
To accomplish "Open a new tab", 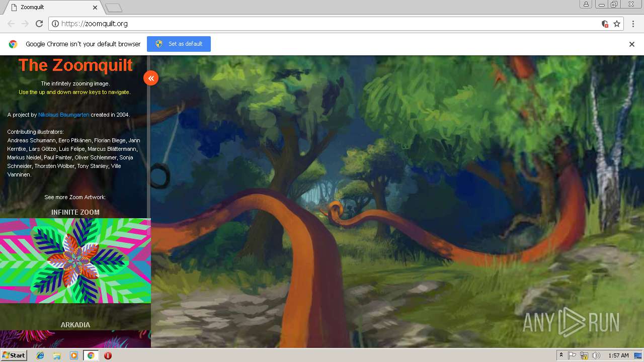I will click(114, 8).
